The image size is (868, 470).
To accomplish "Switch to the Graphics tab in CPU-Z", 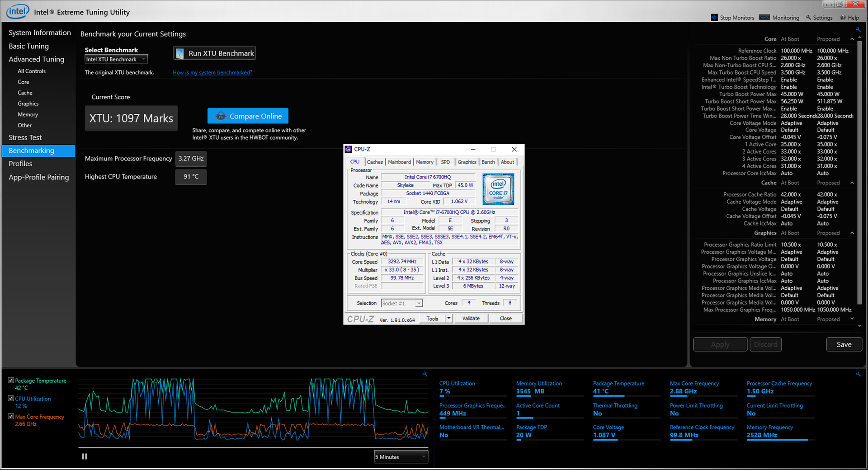I will pos(467,162).
